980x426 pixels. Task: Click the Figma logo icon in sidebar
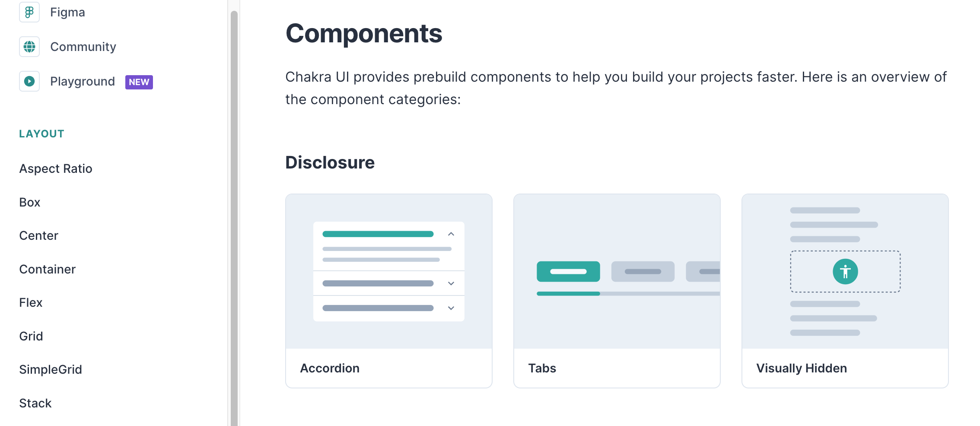coord(29,12)
